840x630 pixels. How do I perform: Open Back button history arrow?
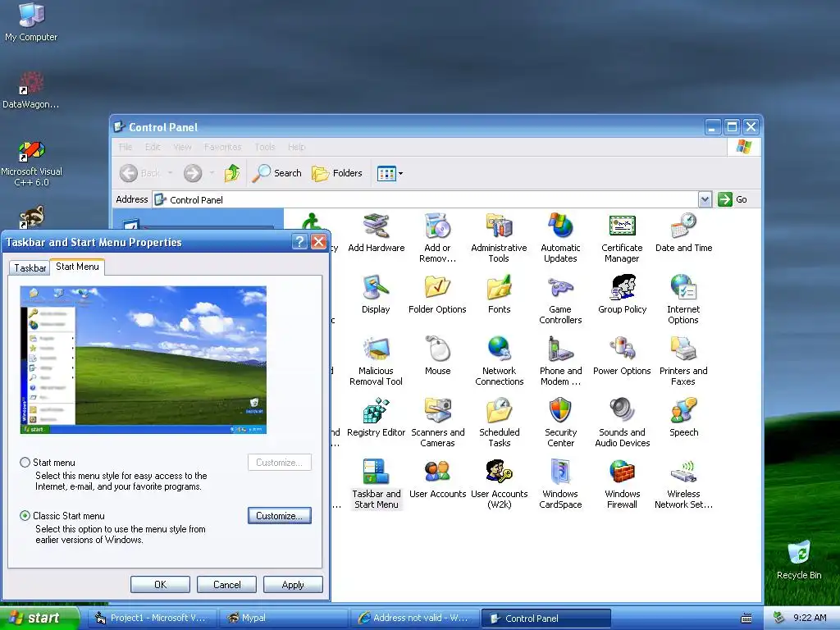point(171,173)
